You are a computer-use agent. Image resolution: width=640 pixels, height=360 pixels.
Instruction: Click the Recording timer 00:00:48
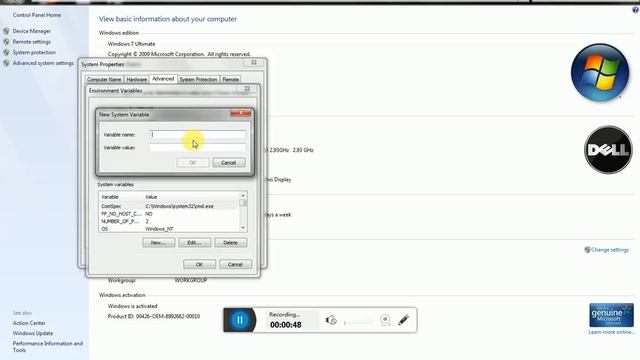286,325
